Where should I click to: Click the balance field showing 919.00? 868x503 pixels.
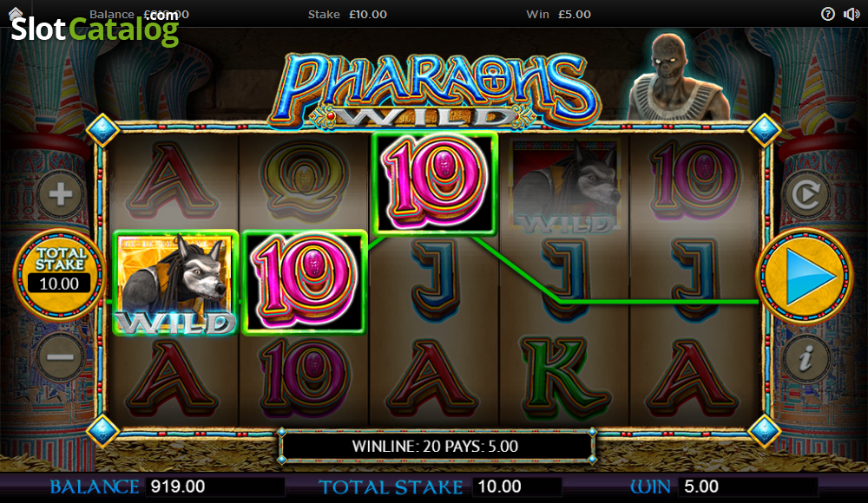[215, 487]
